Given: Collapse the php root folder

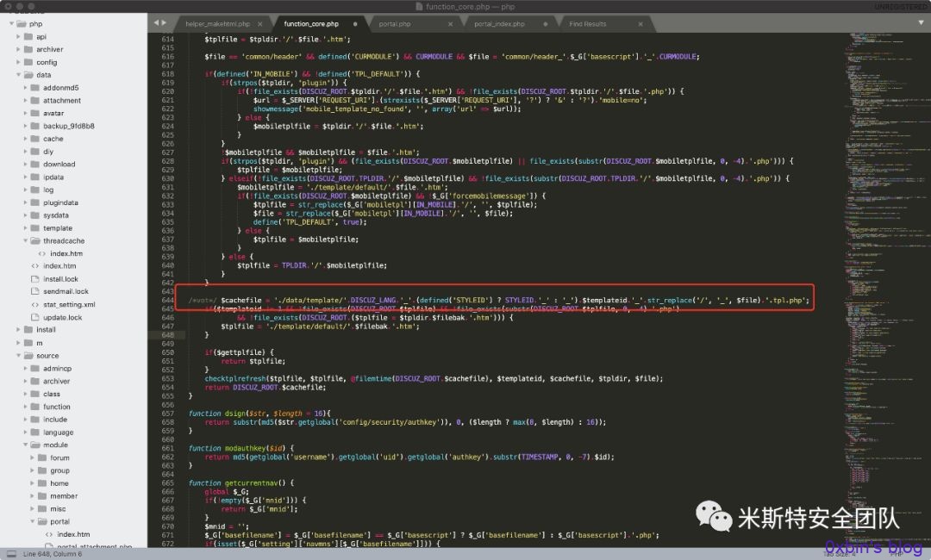Looking at the screenshot, I should point(12,24).
